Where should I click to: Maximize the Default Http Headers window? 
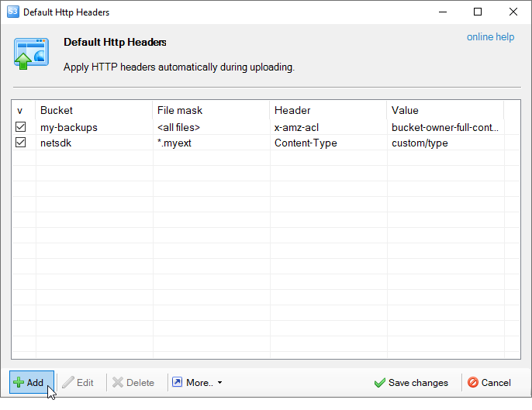pyautogui.click(x=478, y=12)
